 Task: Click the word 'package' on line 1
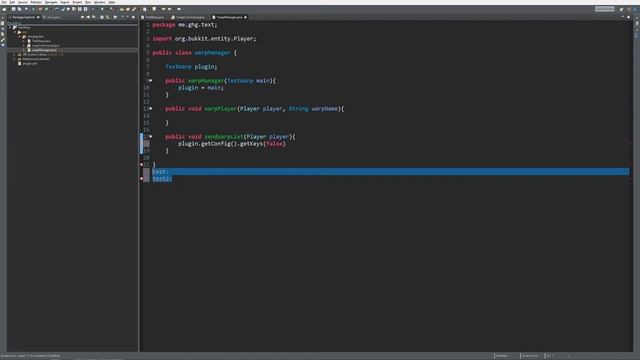[164, 25]
